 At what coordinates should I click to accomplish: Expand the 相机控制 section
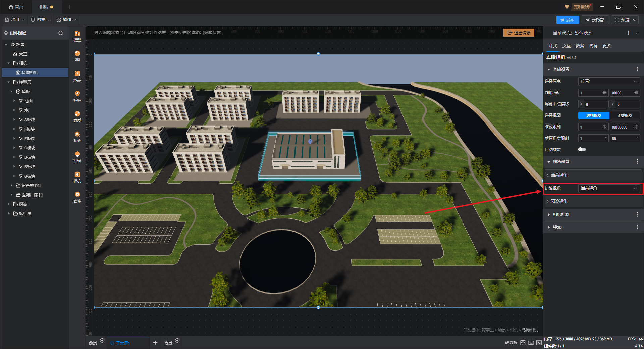(561, 214)
